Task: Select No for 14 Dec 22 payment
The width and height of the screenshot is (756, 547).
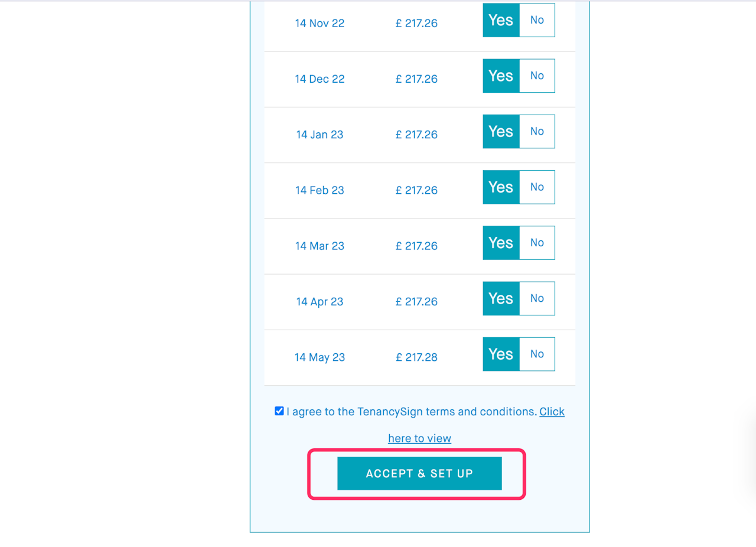Action: tap(537, 76)
